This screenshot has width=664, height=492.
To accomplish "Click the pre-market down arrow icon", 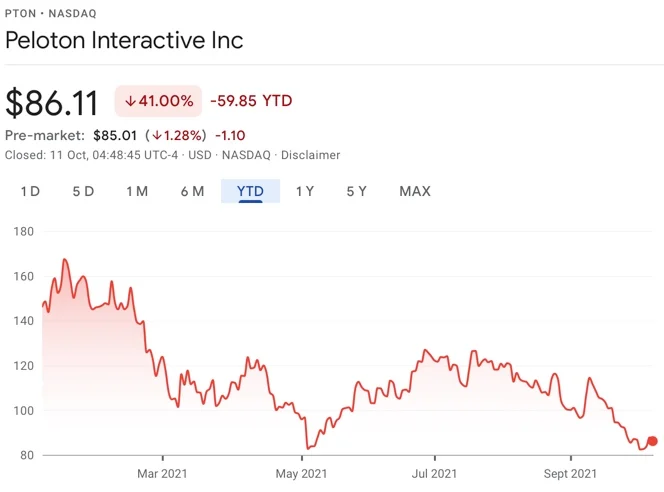I will 157,135.
